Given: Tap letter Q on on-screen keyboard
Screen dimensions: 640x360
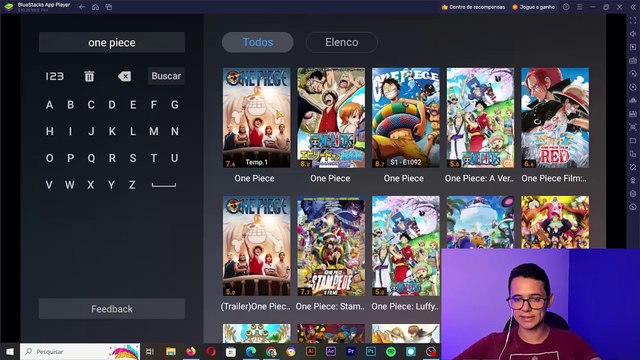Looking at the screenshot, I should tap(91, 158).
